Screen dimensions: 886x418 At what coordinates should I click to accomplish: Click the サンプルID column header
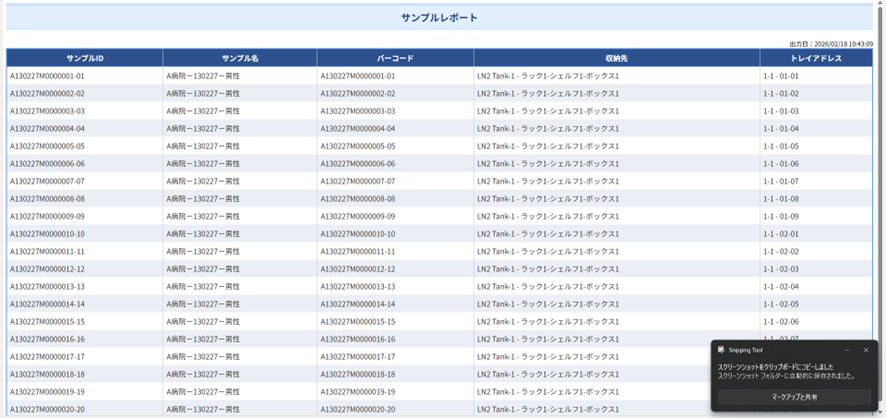pos(85,58)
